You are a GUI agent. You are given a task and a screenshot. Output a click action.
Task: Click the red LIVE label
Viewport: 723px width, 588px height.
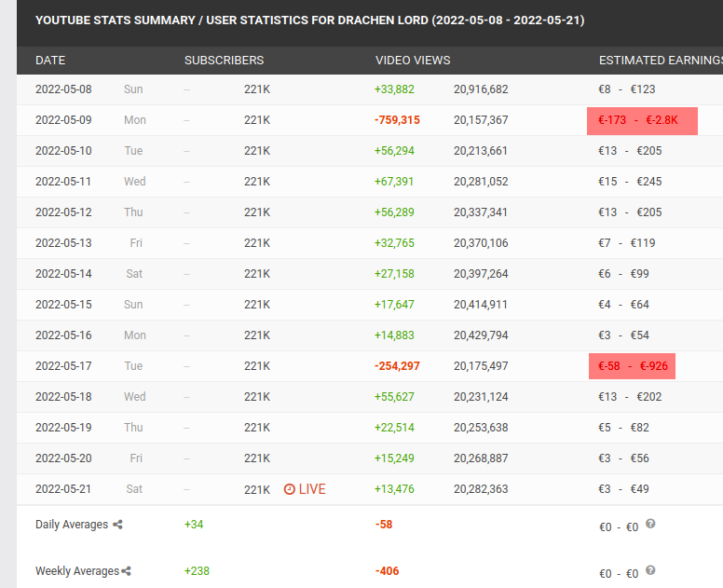[x=312, y=489]
